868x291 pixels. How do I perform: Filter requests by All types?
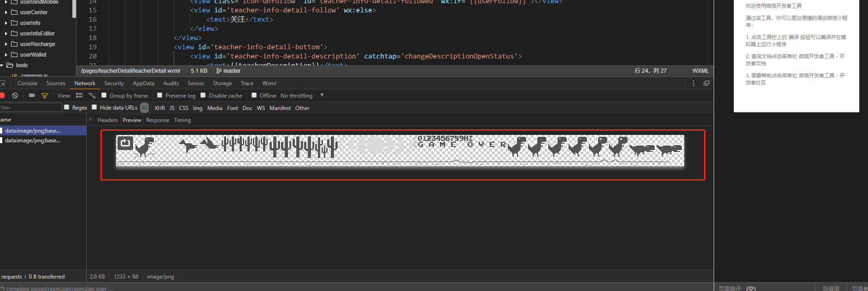point(145,108)
